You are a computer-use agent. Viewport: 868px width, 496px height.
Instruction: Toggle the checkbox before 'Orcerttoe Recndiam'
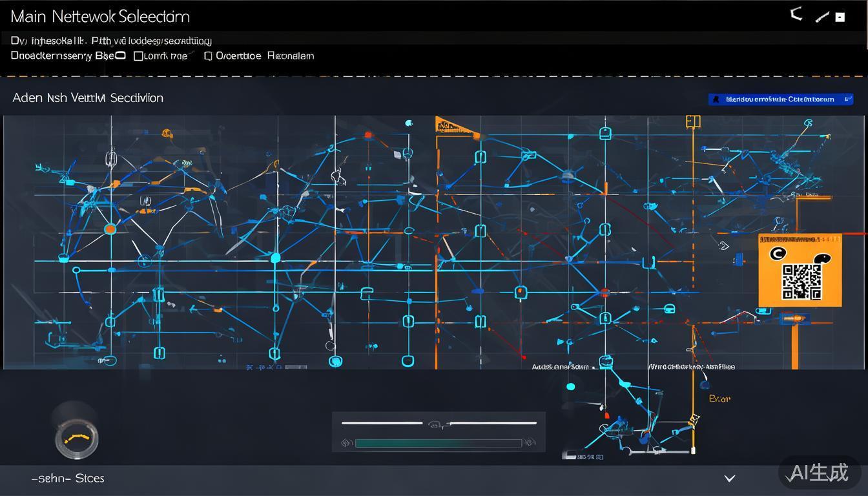click(208, 56)
